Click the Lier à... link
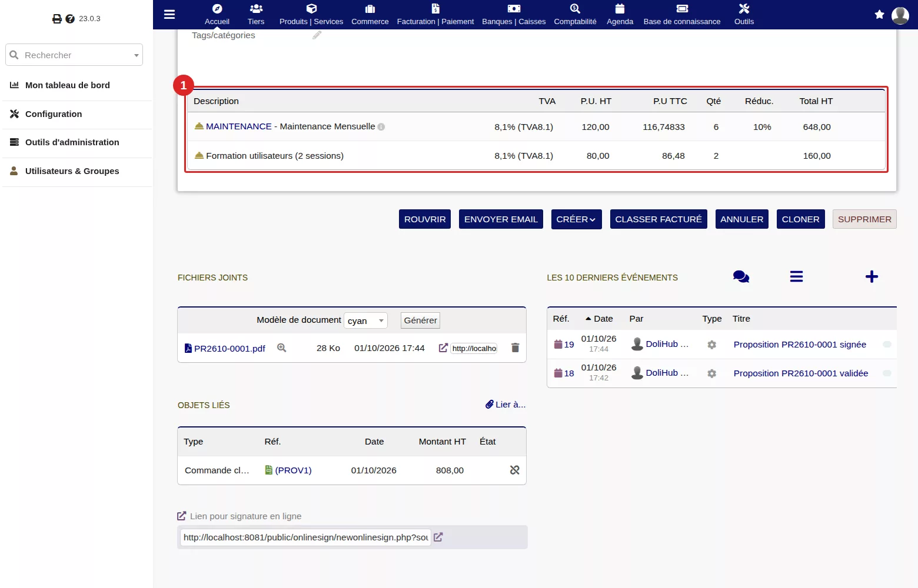 pos(505,405)
